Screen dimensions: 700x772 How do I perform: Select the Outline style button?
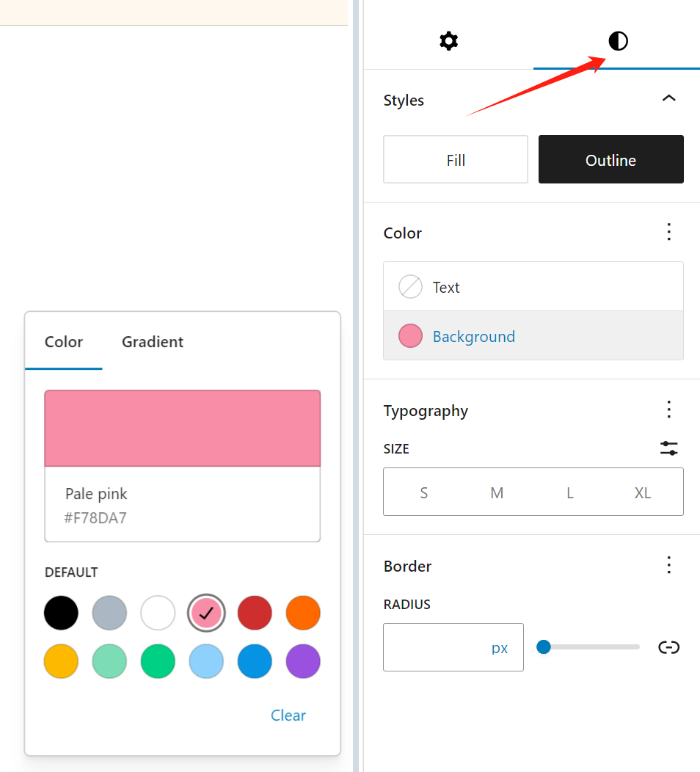(610, 159)
